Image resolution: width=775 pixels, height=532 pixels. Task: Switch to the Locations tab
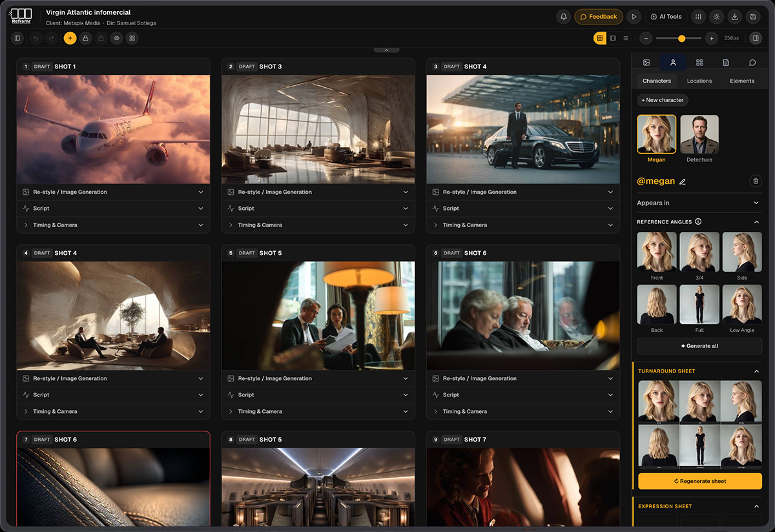[699, 81]
